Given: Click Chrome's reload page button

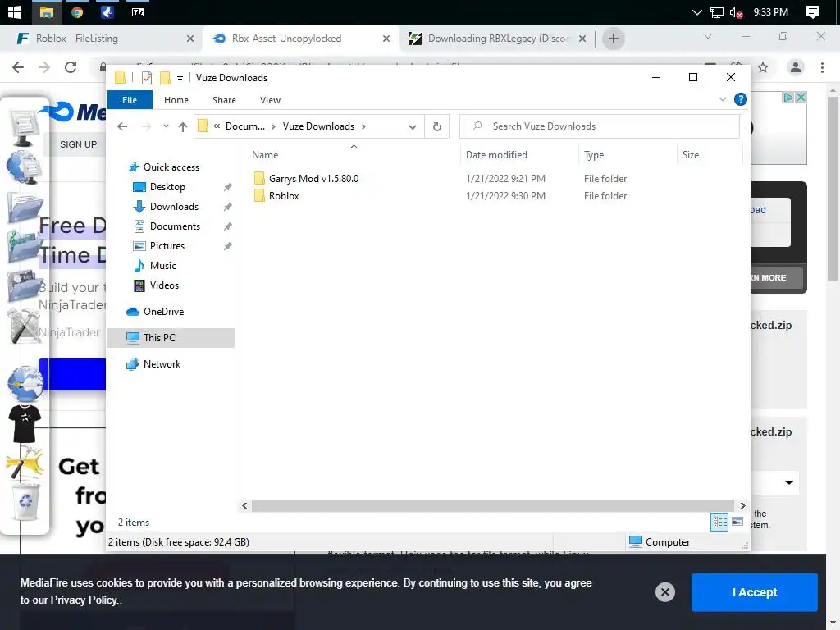Looking at the screenshot, I should (x=71, y=67).
